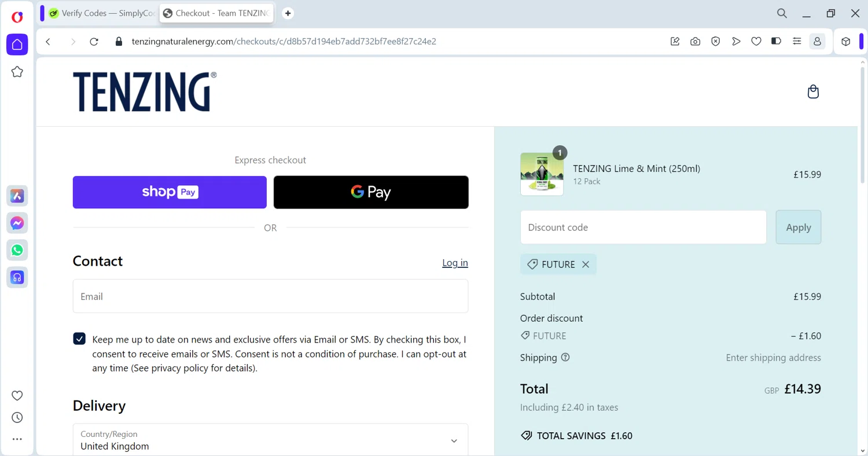Select the Checkout - Team TENZING tab
868x456 pixels.
tap(217, 13)
